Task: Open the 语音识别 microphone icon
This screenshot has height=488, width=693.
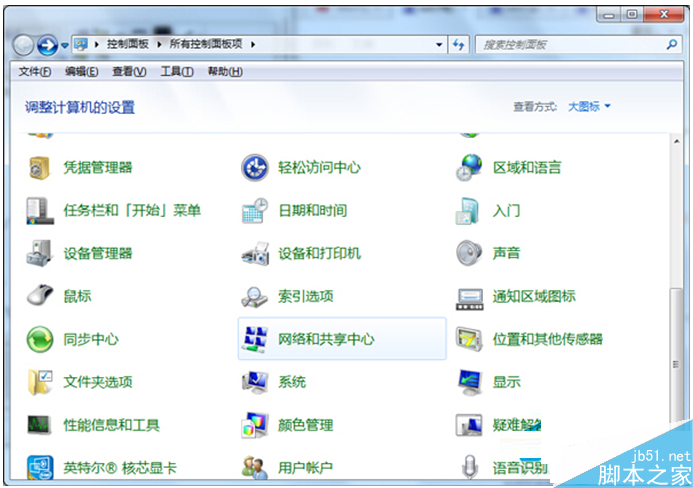Action: tap(470, 467)
